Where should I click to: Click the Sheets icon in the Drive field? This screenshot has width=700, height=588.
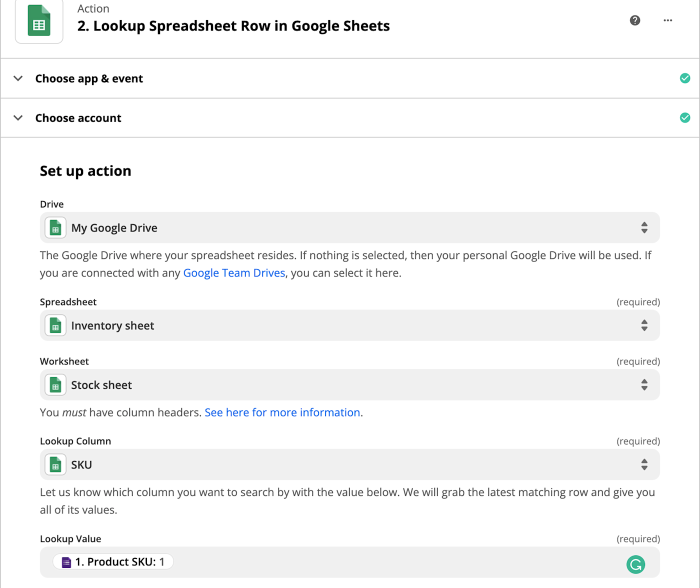click(55, 228)
